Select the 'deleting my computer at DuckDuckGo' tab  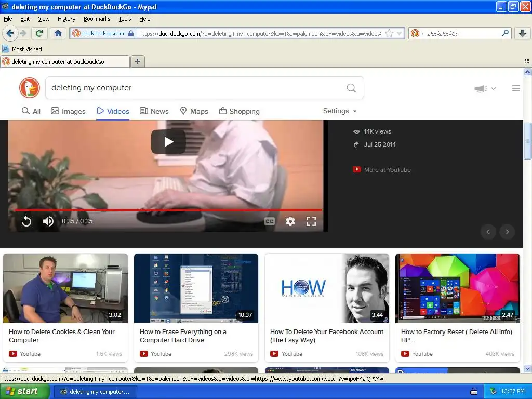pos(65,61)
